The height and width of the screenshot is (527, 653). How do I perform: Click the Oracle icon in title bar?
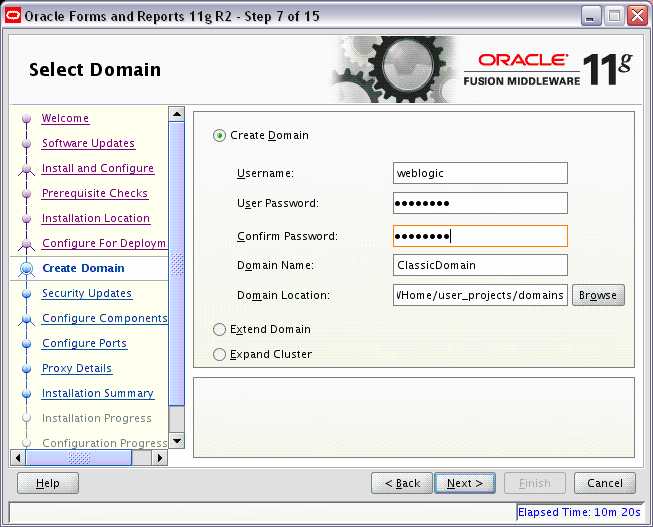[13, 16]
